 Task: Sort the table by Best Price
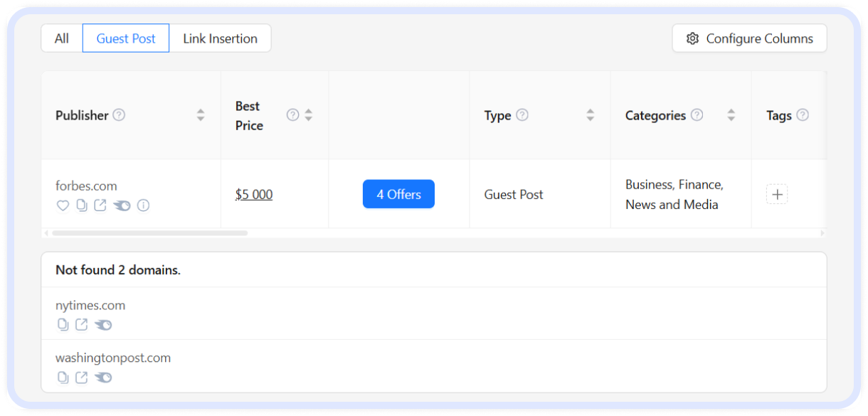click(x=308, y=114)
